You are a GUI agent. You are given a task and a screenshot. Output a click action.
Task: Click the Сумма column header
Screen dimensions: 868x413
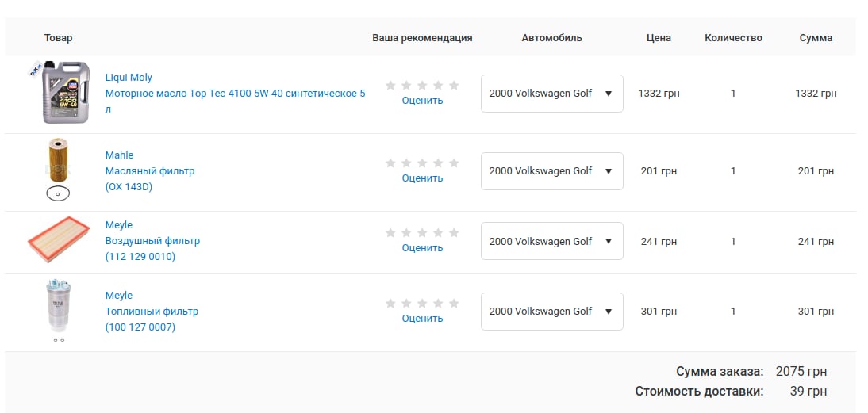(x=816, y=37)
